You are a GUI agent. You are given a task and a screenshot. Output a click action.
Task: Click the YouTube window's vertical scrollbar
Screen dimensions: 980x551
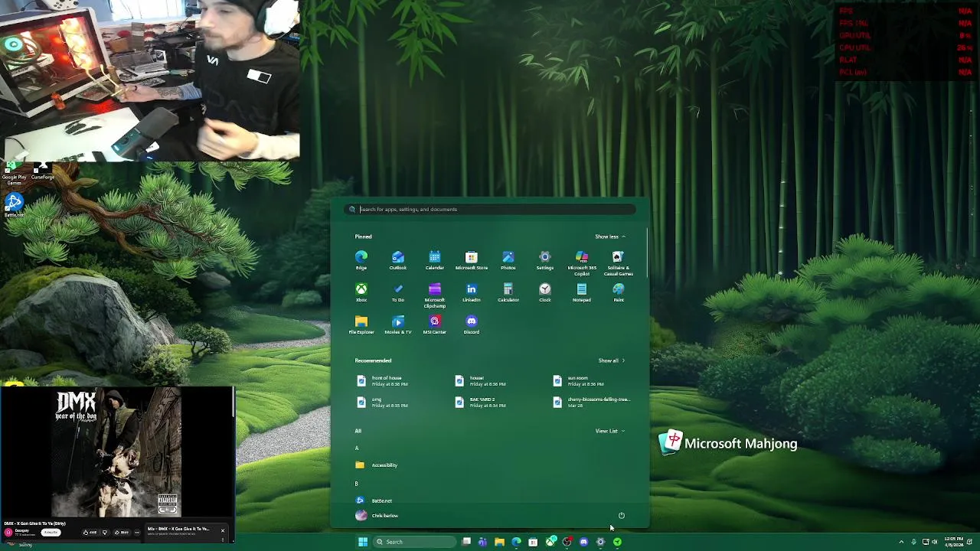(x=234, y=403)
